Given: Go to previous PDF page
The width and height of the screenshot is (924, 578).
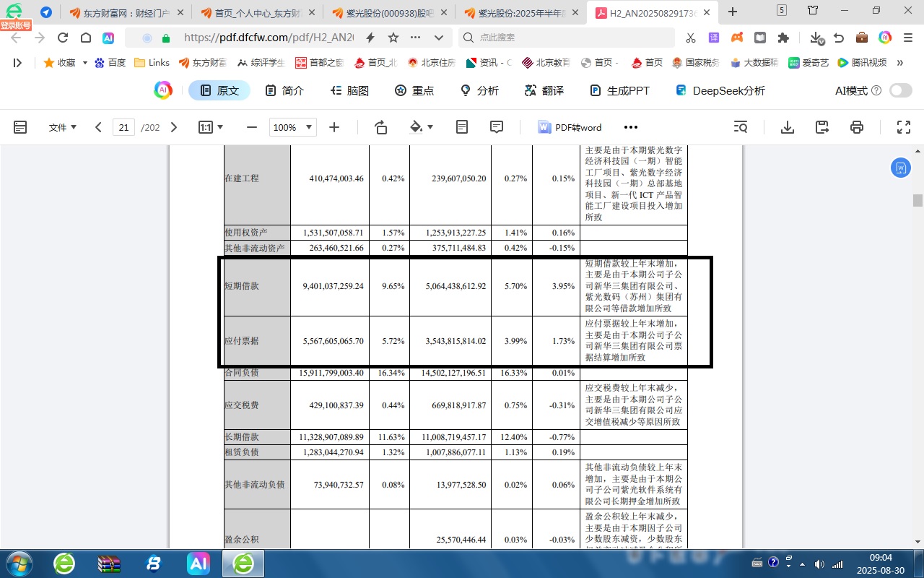Looking at the screenshot, I should pos(99,127).
